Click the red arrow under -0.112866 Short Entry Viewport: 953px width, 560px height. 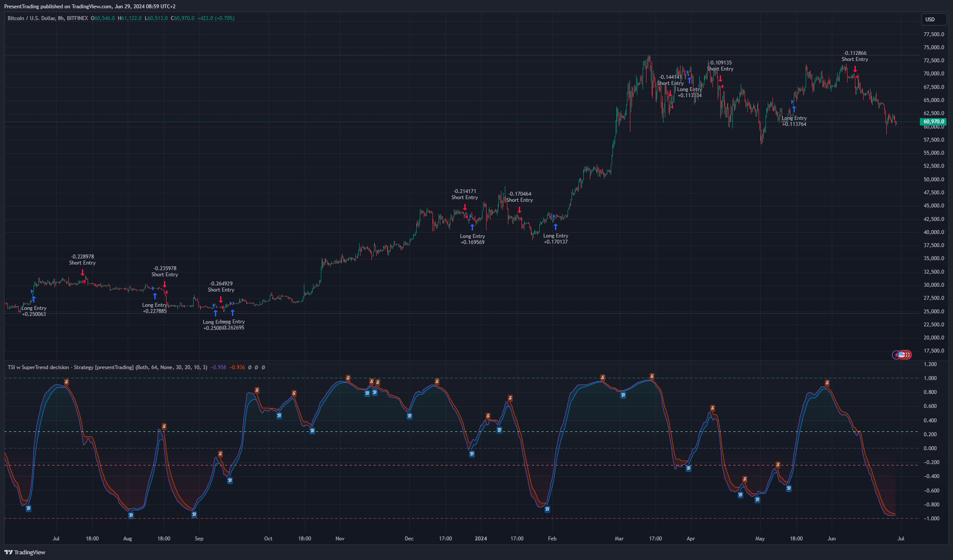pos(855,69)
